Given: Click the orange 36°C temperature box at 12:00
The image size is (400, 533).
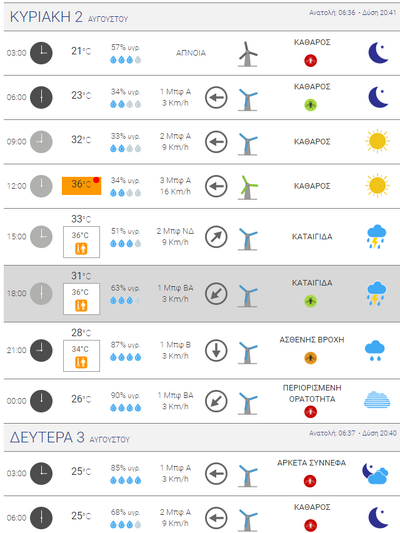Looking at the screenshot, I should (81, 186).
